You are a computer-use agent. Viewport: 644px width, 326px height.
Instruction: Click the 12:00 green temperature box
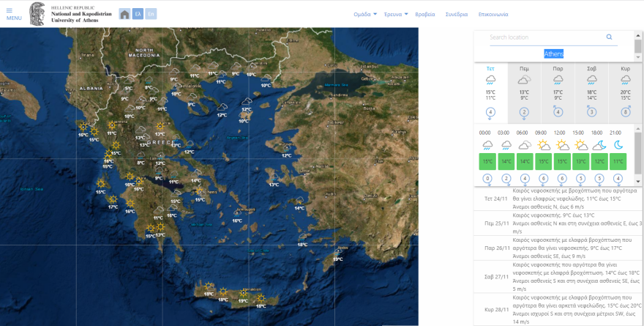coord(561,161)
